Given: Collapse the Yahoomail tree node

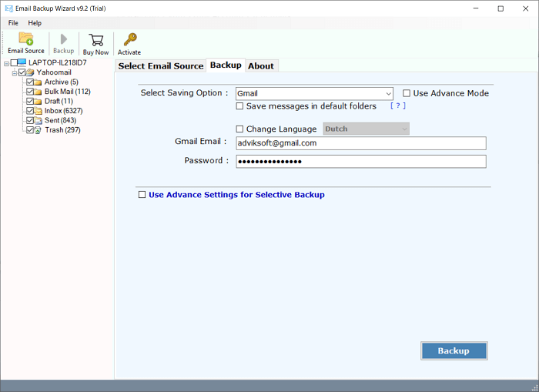Looking at the screenshot, I should [x=15, y=73].
